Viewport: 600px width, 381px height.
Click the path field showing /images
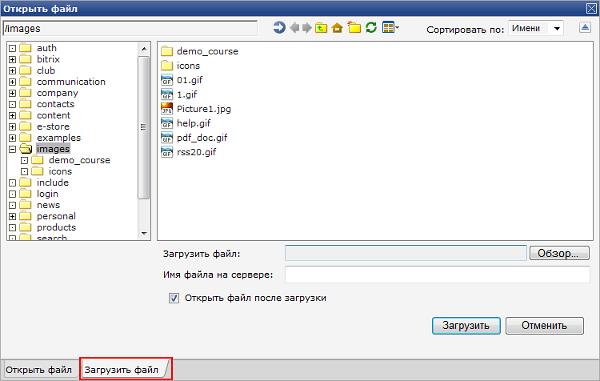(130, 28)
